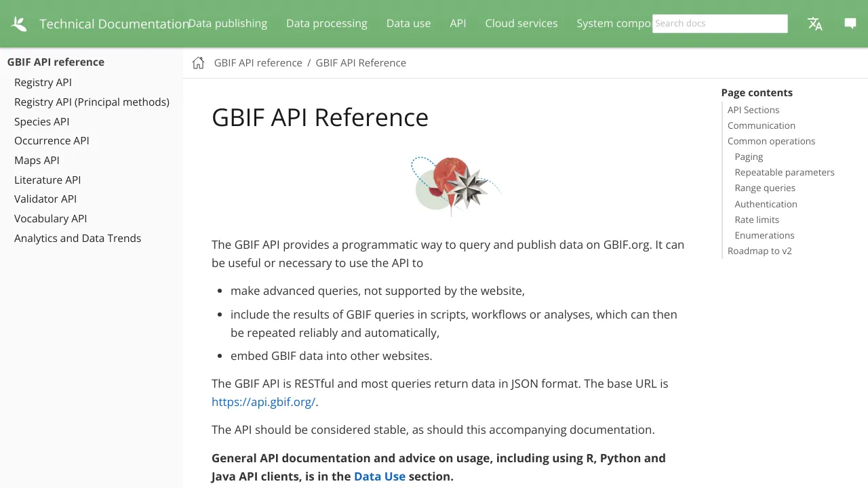Image resolution: width=868 pixels, height=488 pixels.
Task: Follow the bold Data Use link
Action: pos(380,476)
